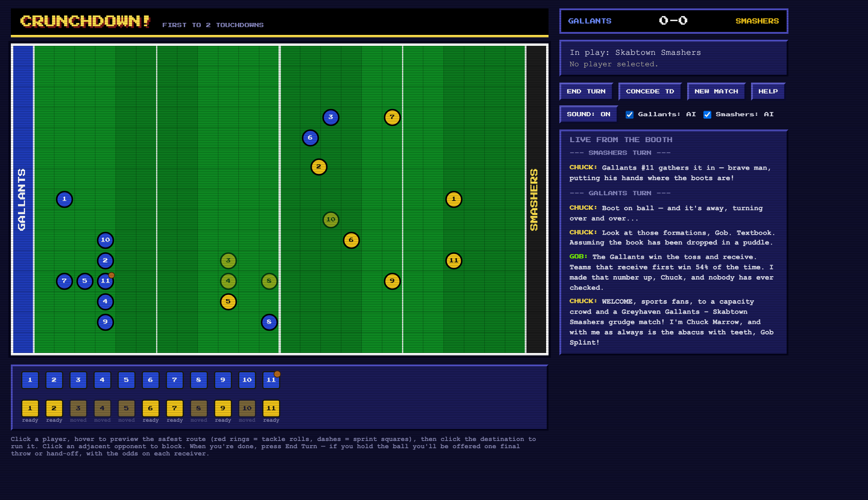Click yellow Smashers player 11 on field
The height and width of the screenshot is (500, 868).
click(454, 261)
